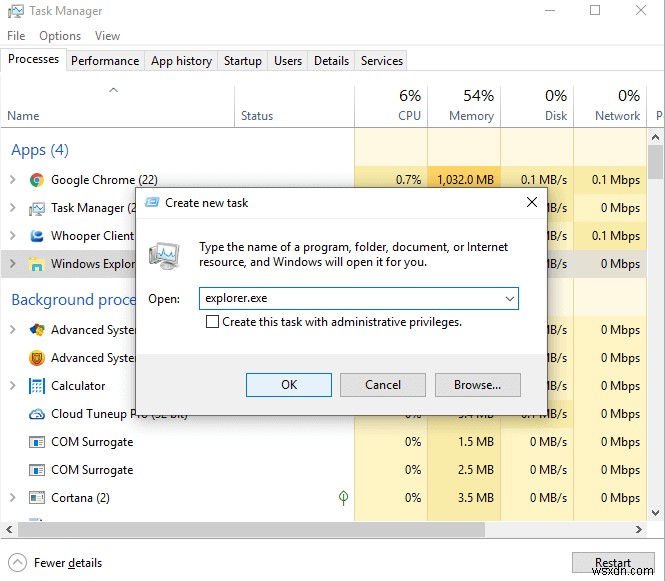Sort by the Status column header
665x581 pixels.
tap(294, 107)
